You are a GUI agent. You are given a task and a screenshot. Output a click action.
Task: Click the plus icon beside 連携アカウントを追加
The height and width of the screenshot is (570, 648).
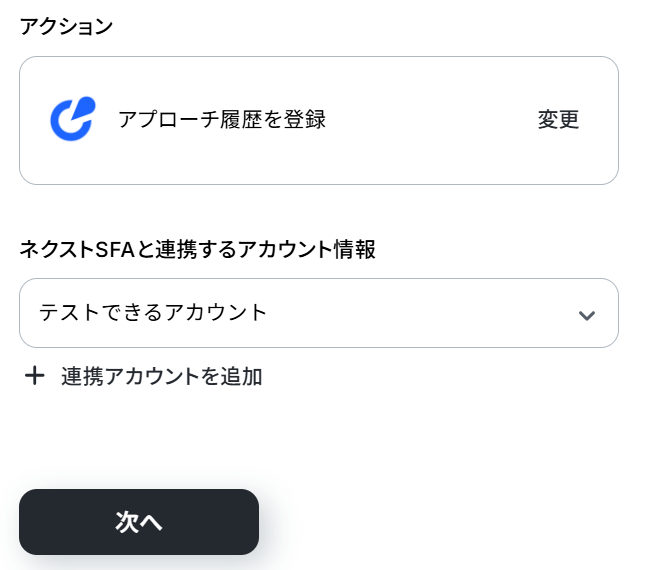[x=35, y=376]
